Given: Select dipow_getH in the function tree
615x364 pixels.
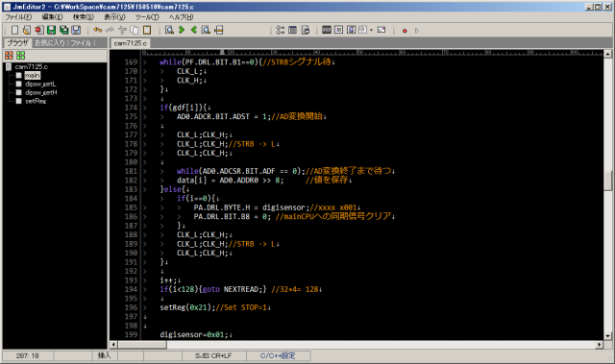Looking at the screenshot, I should click(40, 92).
